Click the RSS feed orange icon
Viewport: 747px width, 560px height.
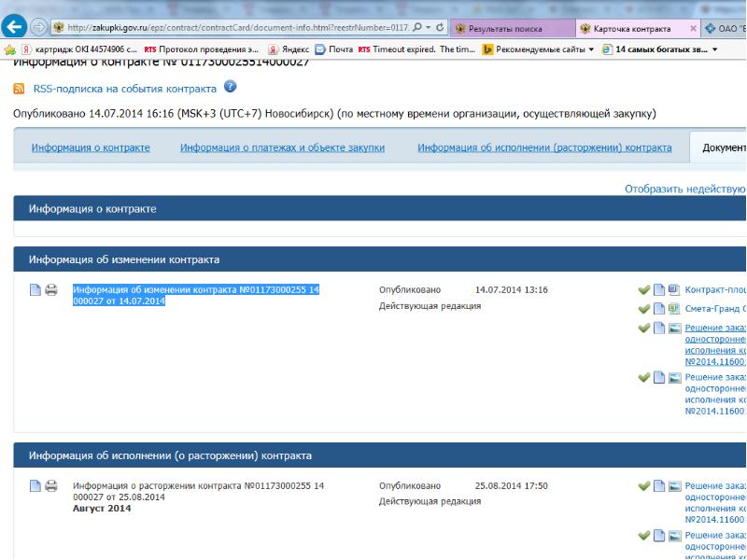coord(19,89)
